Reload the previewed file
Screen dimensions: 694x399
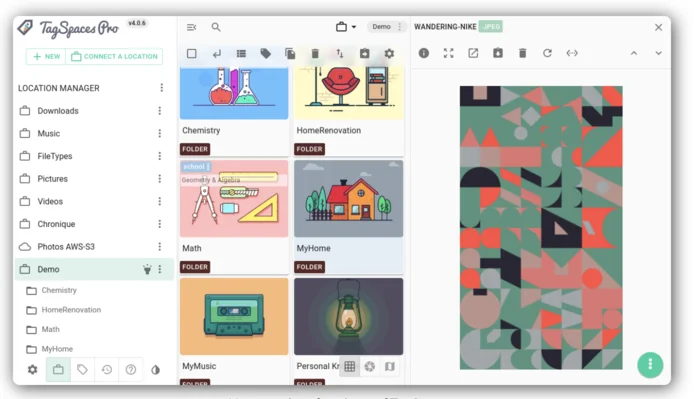coord(547,53)
